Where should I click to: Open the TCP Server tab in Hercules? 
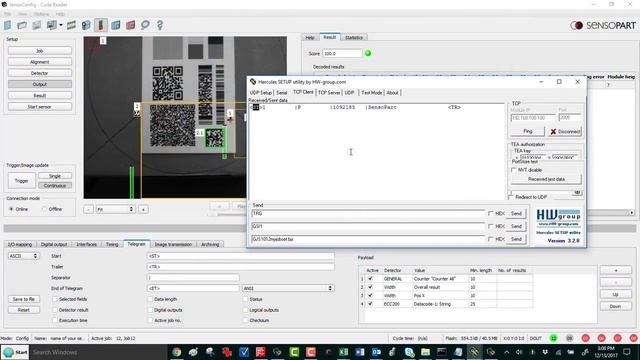click(329, 93)
